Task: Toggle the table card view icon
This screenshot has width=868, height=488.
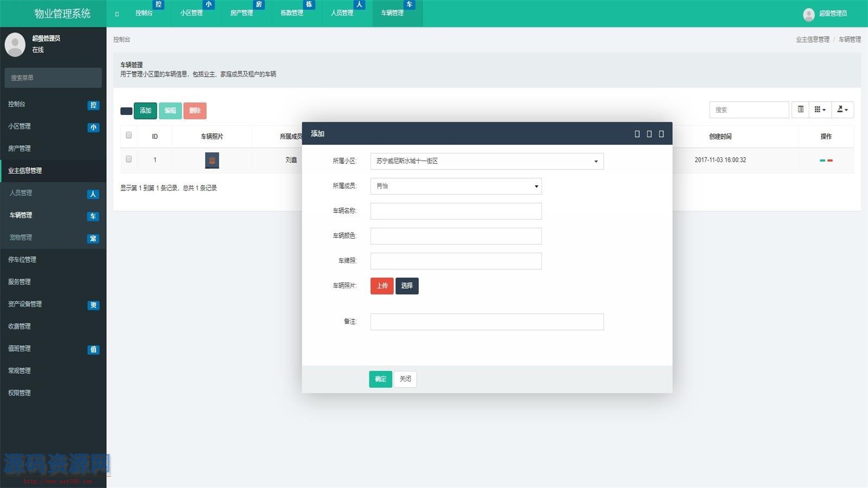Action: point(800,110)
